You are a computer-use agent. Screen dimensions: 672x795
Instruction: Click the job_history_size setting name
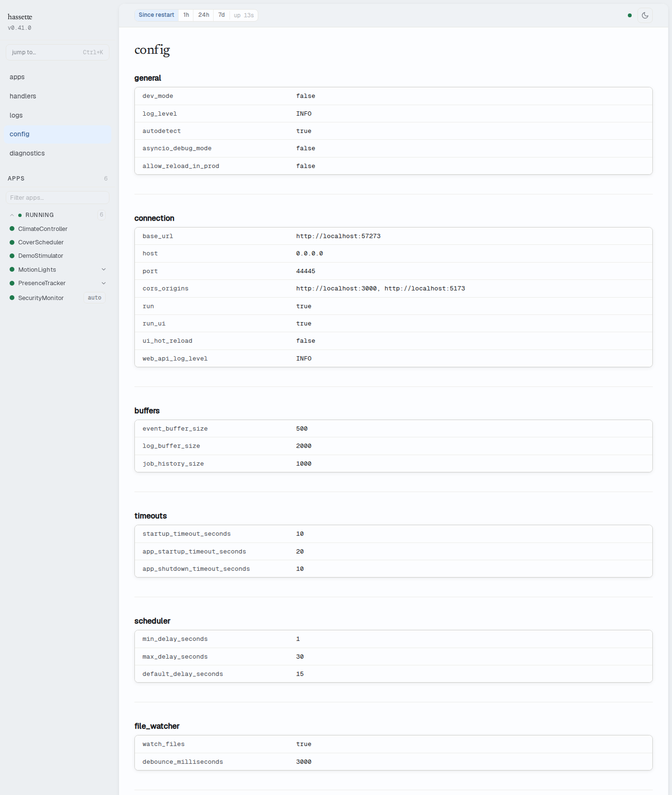point(173,464)
